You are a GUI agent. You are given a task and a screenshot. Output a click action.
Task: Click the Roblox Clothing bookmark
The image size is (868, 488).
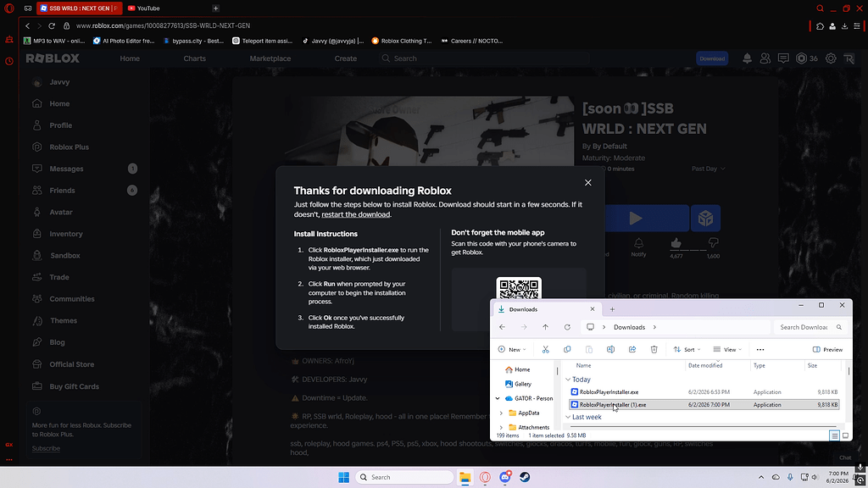[x=402, y=41]
